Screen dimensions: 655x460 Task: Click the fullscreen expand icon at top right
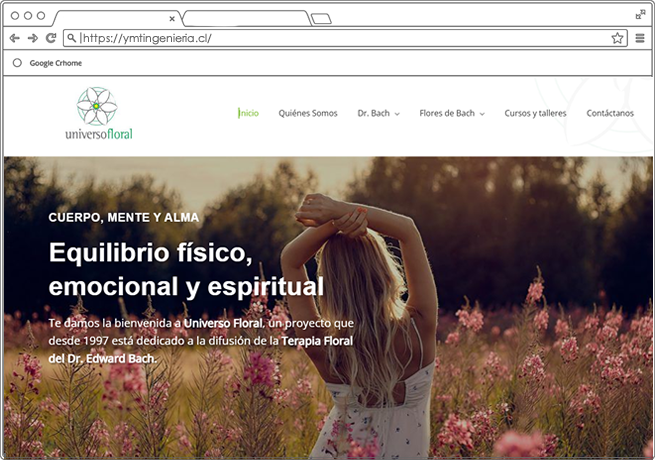(x=640, y=15)
